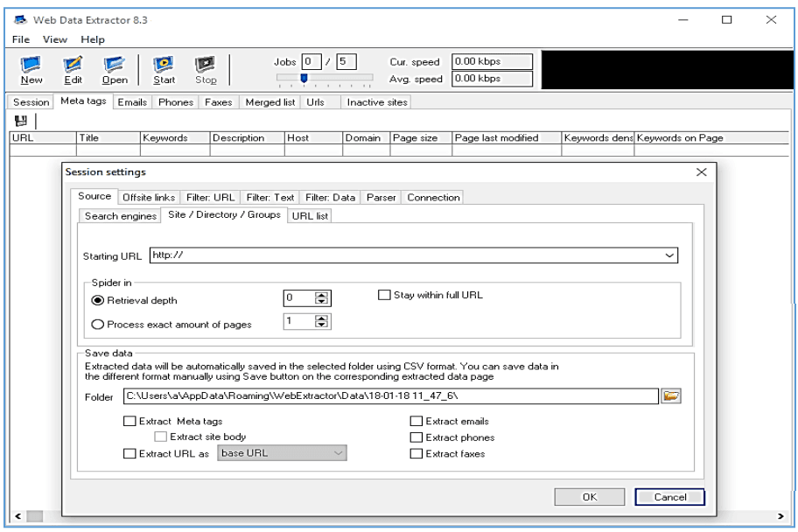Screen dimensions: 798x532
Task: Click the Cancel button
Action: (669, 497)
